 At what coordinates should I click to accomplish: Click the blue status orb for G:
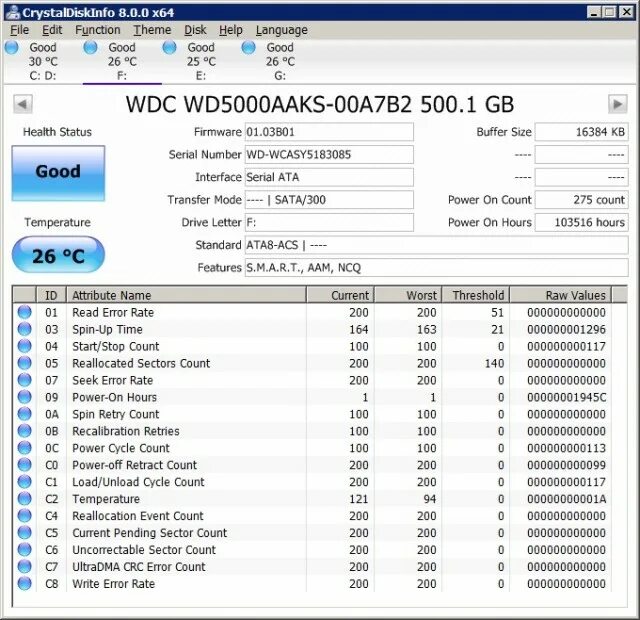(x=248, y=47)
